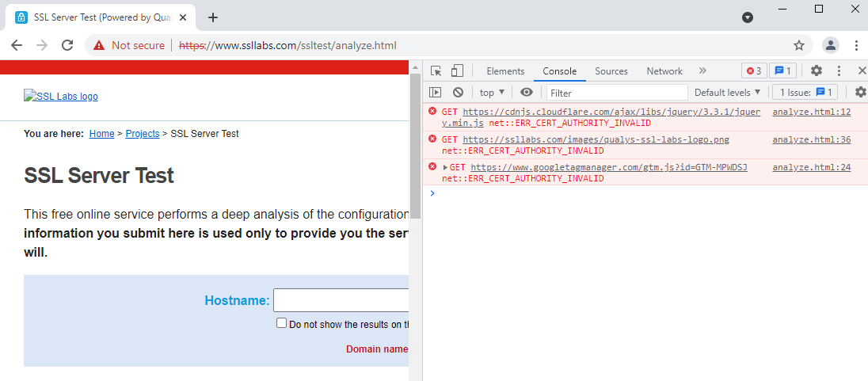Click the address bar URL text

point(287,45)
